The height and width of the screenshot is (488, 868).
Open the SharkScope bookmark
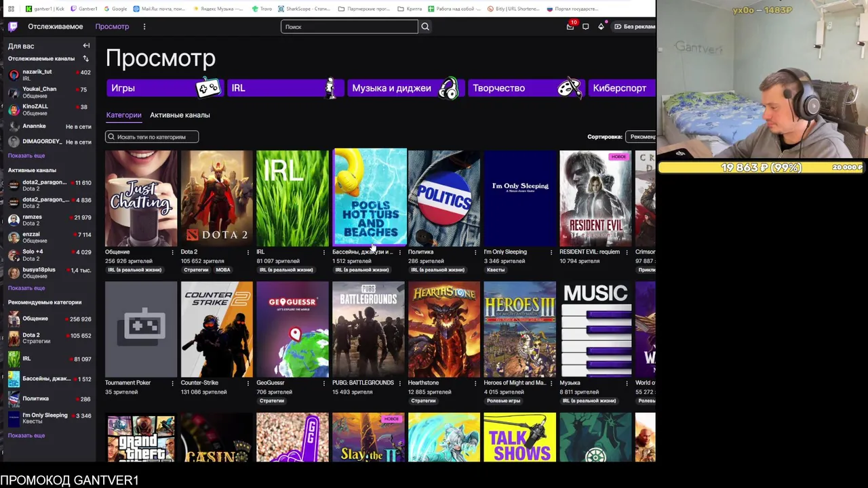[305, 9]
